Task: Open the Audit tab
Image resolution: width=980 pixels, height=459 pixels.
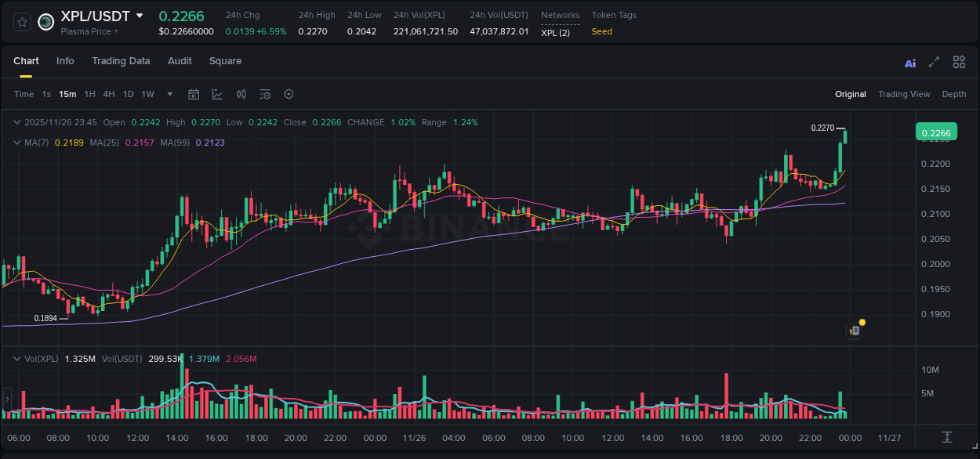Action: pyautogui.click(x=180, y=60)
